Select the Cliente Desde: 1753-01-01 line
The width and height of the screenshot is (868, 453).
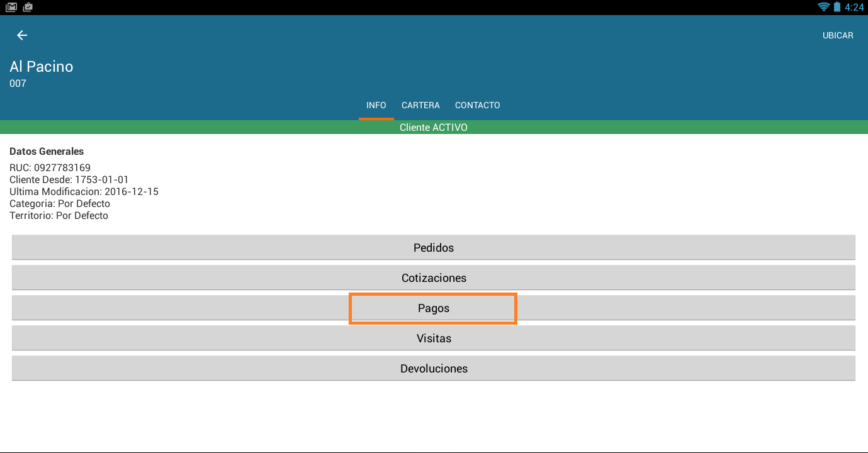(x=69, y=180)
